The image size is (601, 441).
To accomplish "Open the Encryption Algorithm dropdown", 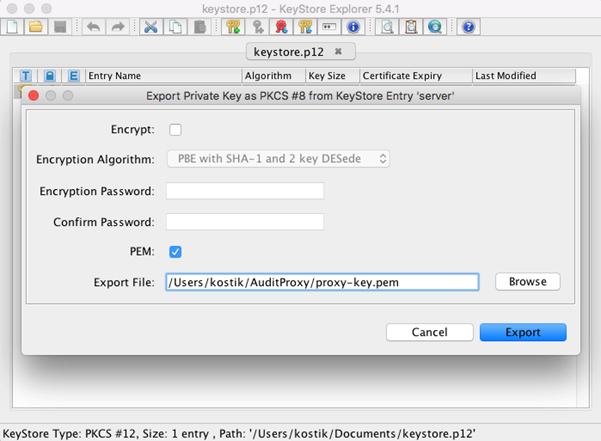I will (x=279, y=159).
